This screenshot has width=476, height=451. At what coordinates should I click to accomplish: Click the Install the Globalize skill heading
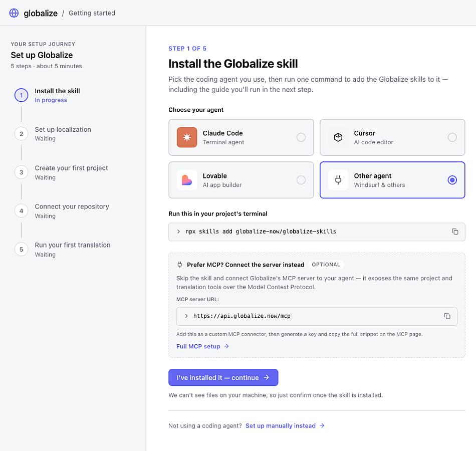click(x=233, y=64)
